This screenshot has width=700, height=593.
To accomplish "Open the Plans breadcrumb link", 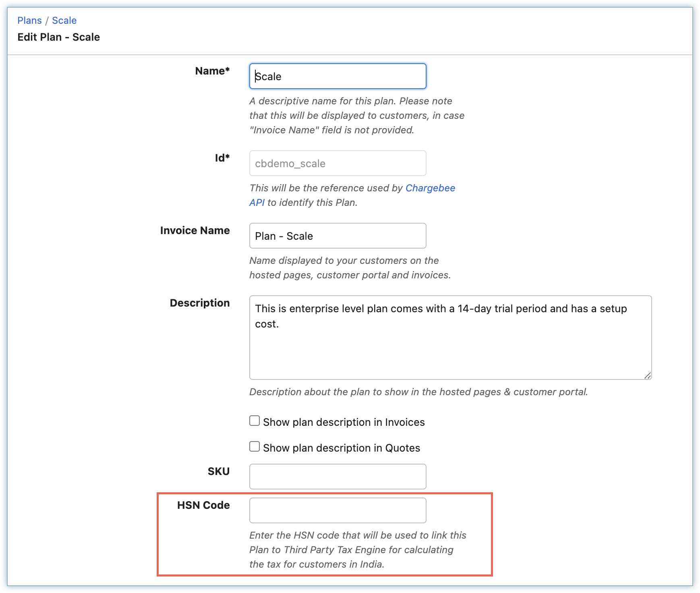I will (29, 21).
